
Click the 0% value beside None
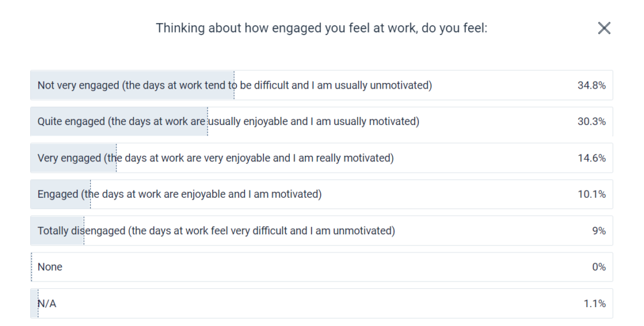tap(599, 267)
